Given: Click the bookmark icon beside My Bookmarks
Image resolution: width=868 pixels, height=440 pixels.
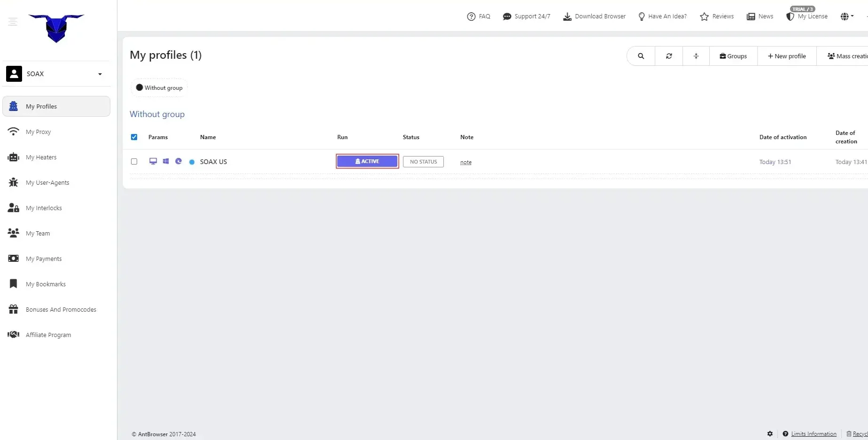Looking at the screenshot, I should tap(14, 284).
